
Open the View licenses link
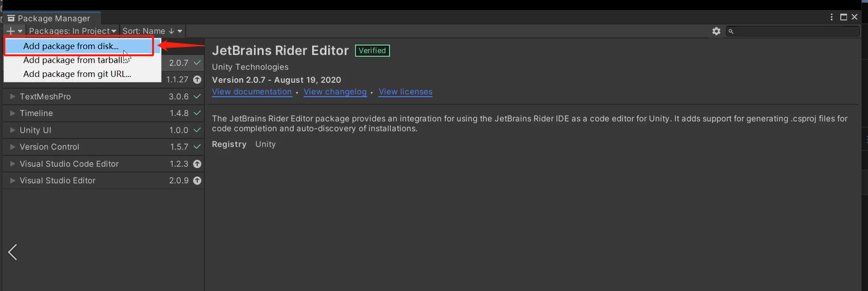(405, 92)
